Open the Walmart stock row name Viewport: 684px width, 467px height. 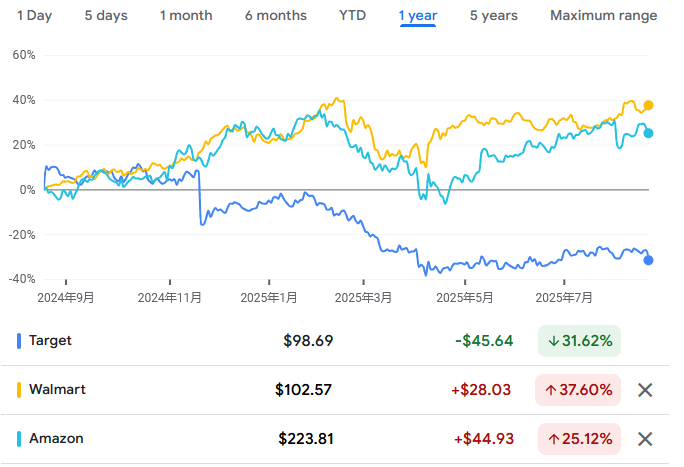point(57,389)
